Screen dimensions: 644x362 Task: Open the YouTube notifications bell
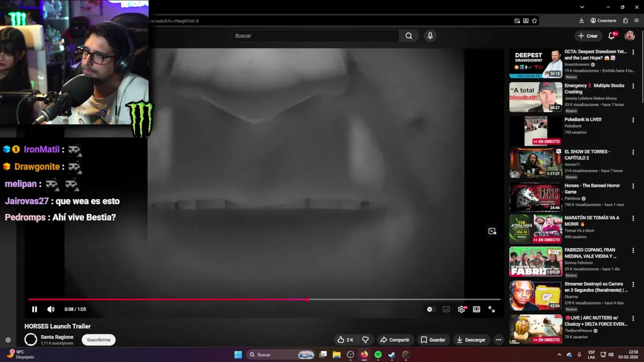pos(612,36)
